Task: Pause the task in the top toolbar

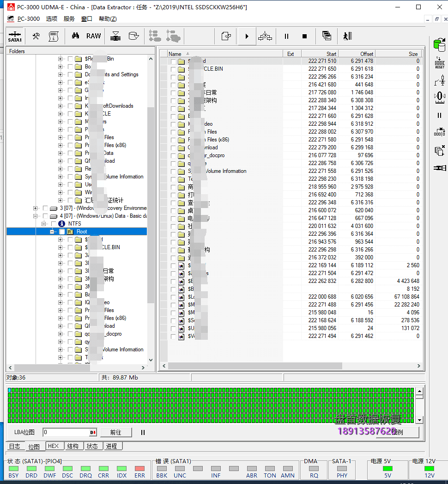Action: [286, 37]
